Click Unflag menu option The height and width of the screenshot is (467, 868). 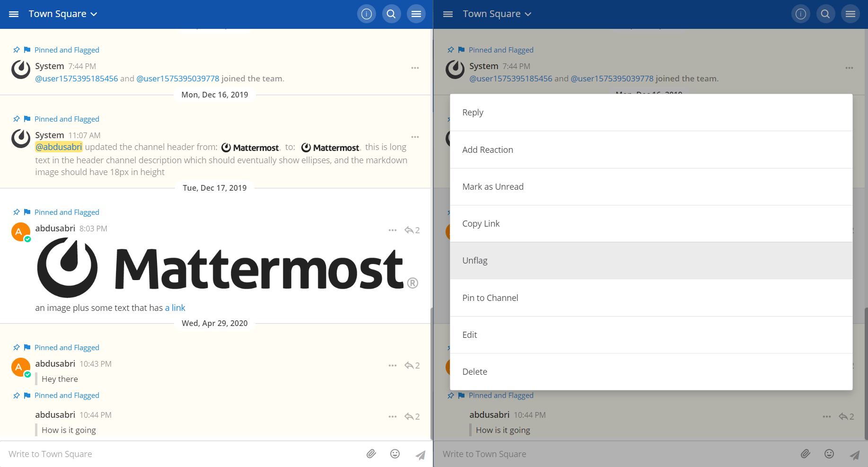tap(651, 261)
